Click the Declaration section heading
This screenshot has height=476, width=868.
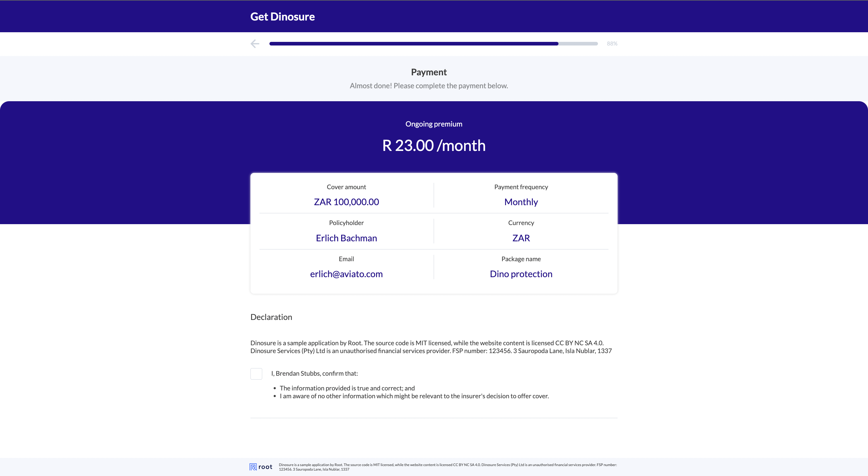point(271,317)
